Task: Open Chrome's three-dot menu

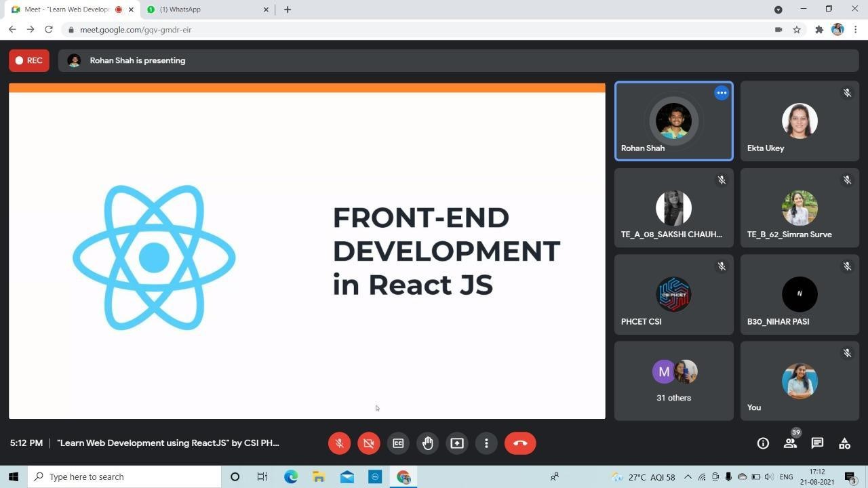Action: (x=856, y=30)
